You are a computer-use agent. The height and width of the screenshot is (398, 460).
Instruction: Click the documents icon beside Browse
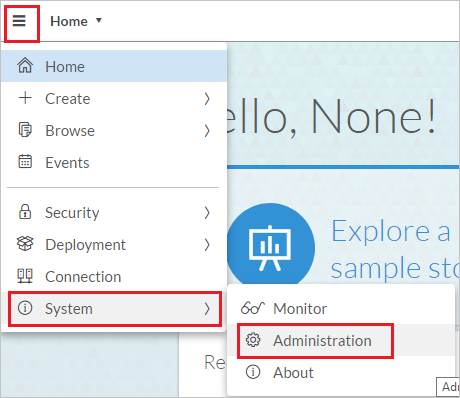click(x=25, y=130)
